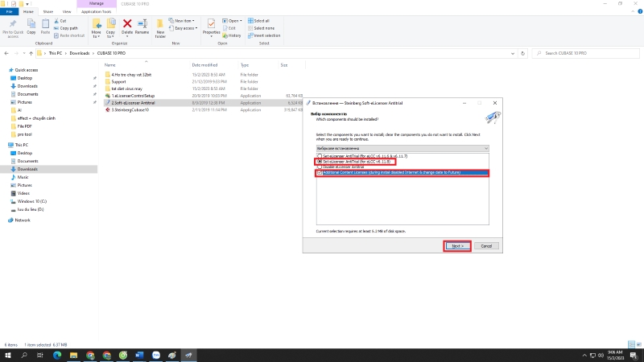The width and height of the screenshot is (644, 362).
Task: Switch to the Home ribbon tab
Action: click(x=28, y=11)
